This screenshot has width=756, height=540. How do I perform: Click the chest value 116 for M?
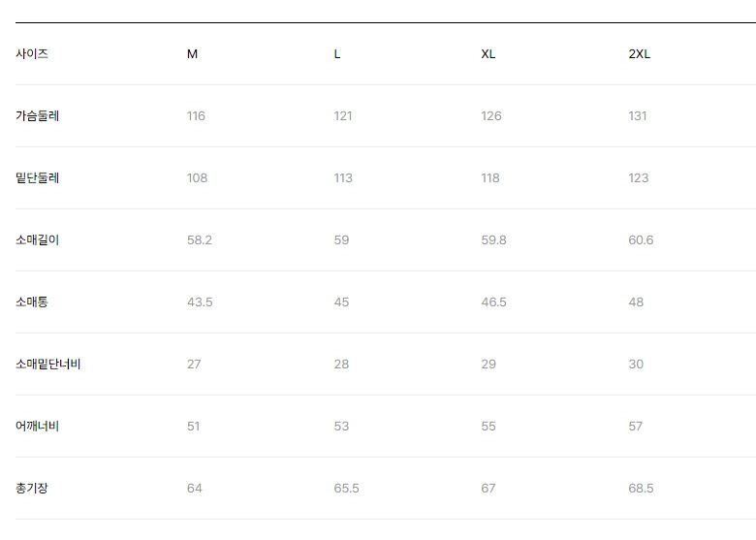tap(196, 116)
